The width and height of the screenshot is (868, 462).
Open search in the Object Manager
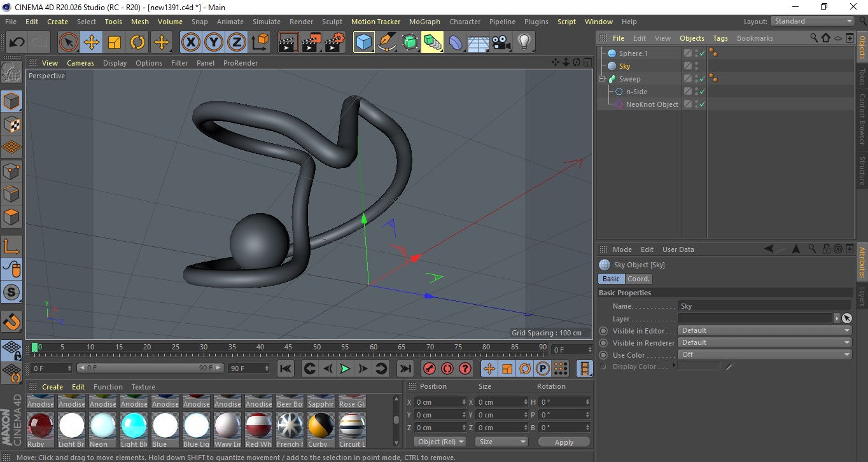pos(814,38)
